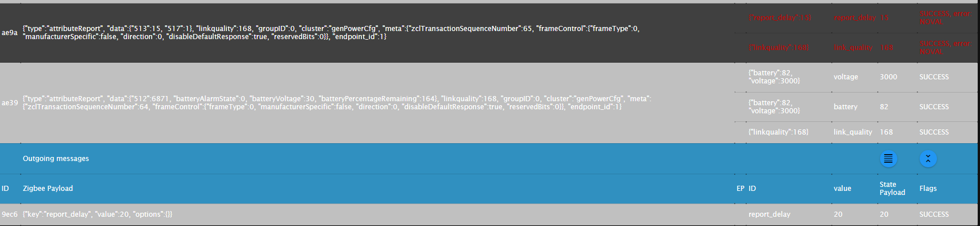The image size is (980, 226).
Task: Click the report_delay key payload text
Action: tap(98, 214)
